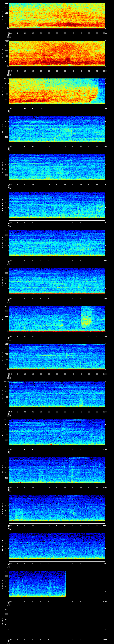Click the 14:33:00 start time label

click(x=9, y=374)
